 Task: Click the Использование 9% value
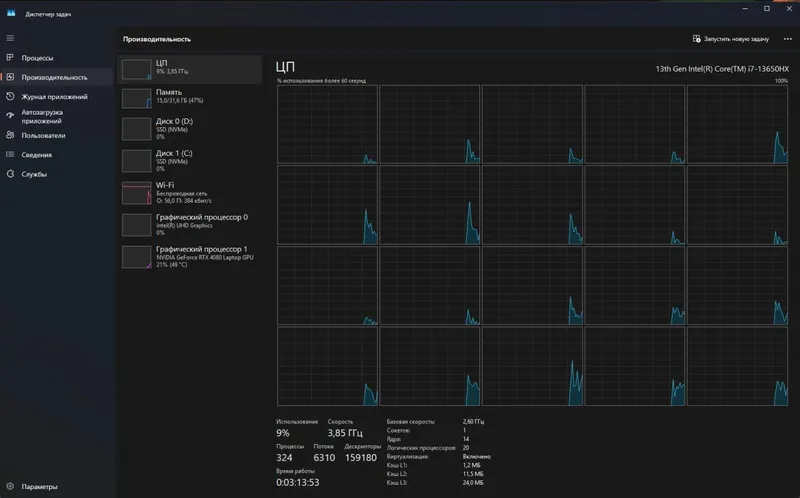pyautogui.click(x=283, y=433)
